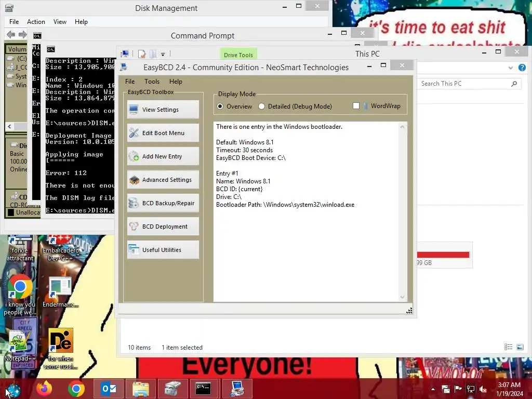The height and width of the screenshot is (399, 532).
Task: Open EasyBCD File menu
Action: (129, 82)
